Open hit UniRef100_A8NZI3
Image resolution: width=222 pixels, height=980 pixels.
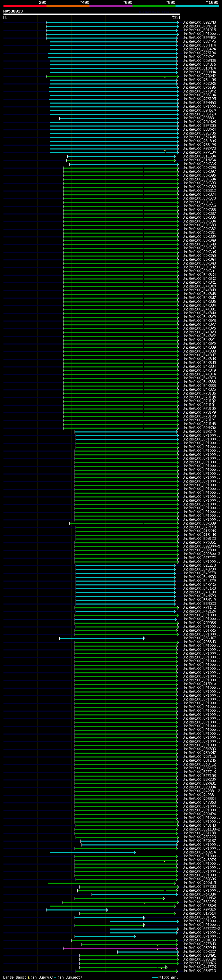[x=199, y=971]
